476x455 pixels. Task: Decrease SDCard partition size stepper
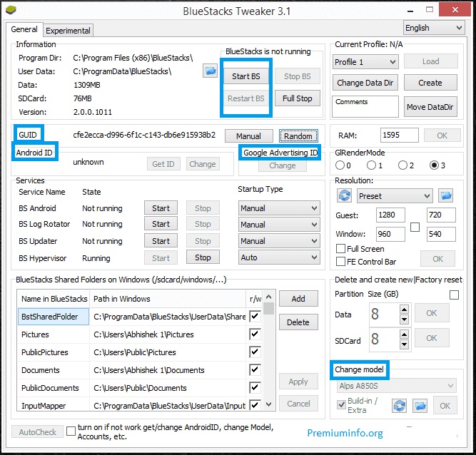coord(404,344)
